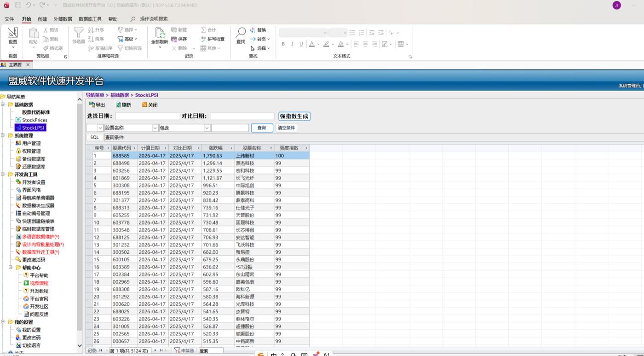Select the StockPrices tree item
This screenshot has width=644, height=356.
pyautogui.click(x=34, y=120)
